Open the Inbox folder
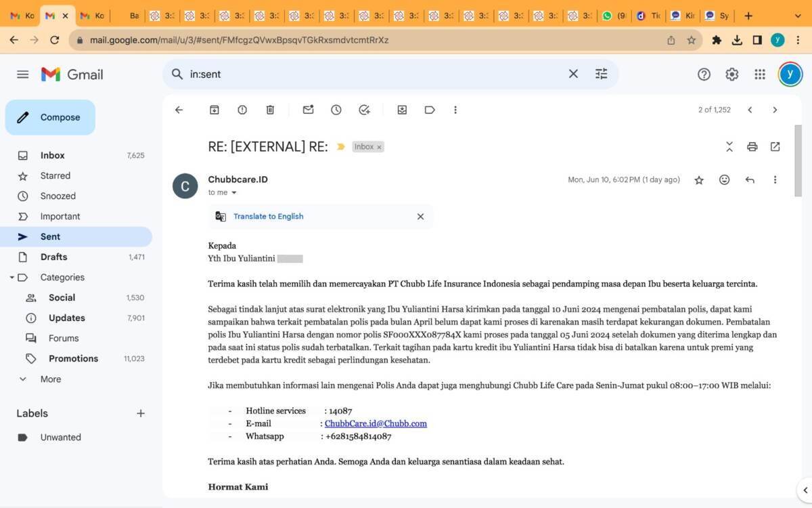 tap(76, 155)
